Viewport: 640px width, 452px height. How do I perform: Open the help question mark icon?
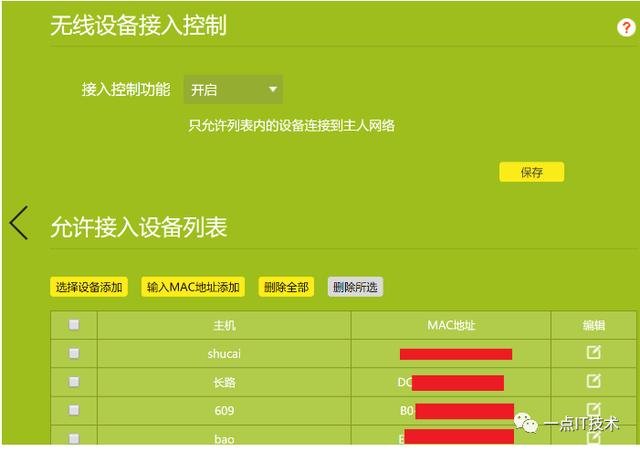pyautogui.click(x=626, y=28)
